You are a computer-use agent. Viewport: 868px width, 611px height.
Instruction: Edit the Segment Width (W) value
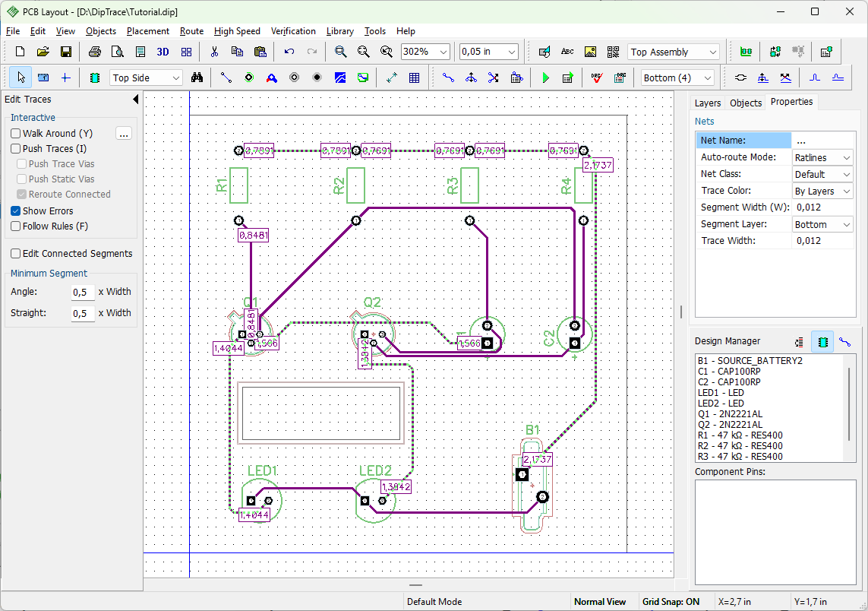point(822,207)
